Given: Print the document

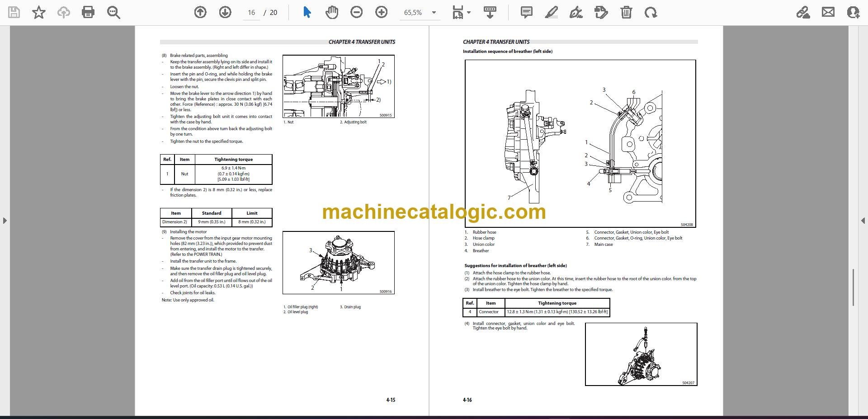Looking at the screenshot, I should pos(88,12).
